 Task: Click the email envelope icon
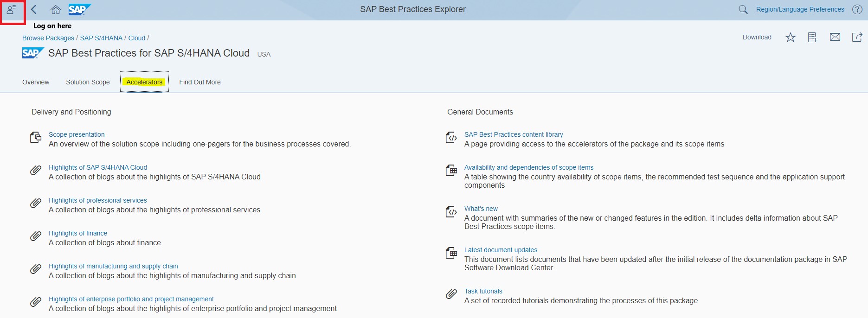(x=835, y=37)
